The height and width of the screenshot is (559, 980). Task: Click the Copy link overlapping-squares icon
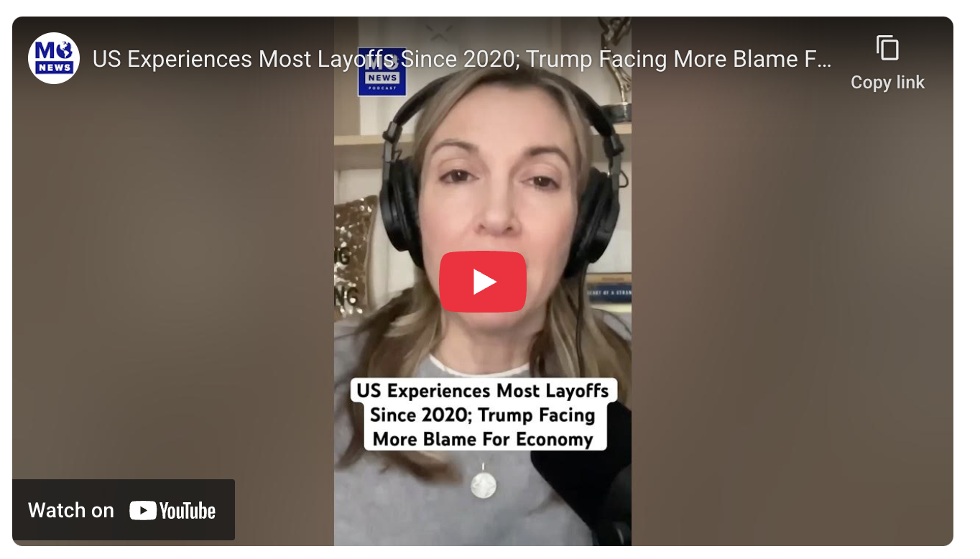887,48
